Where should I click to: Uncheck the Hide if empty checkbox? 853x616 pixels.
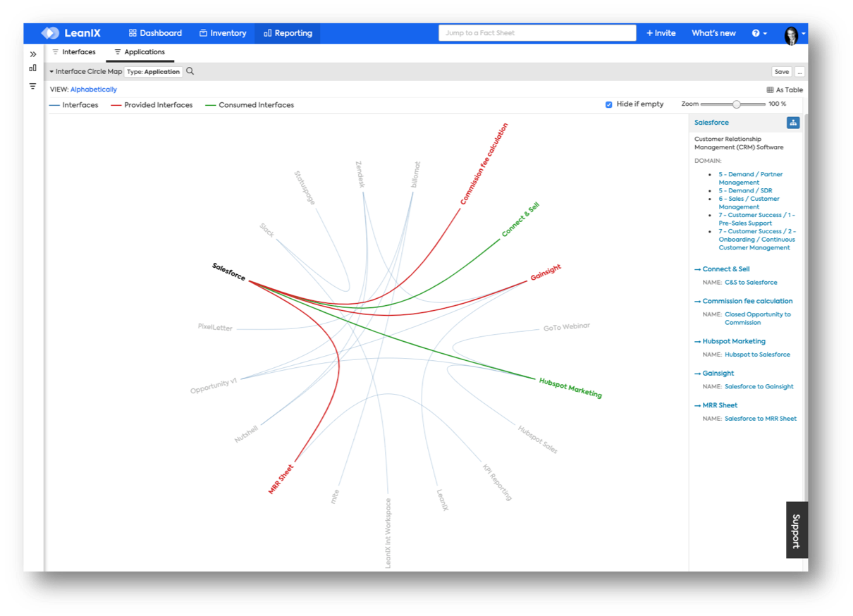click(608, 104)
